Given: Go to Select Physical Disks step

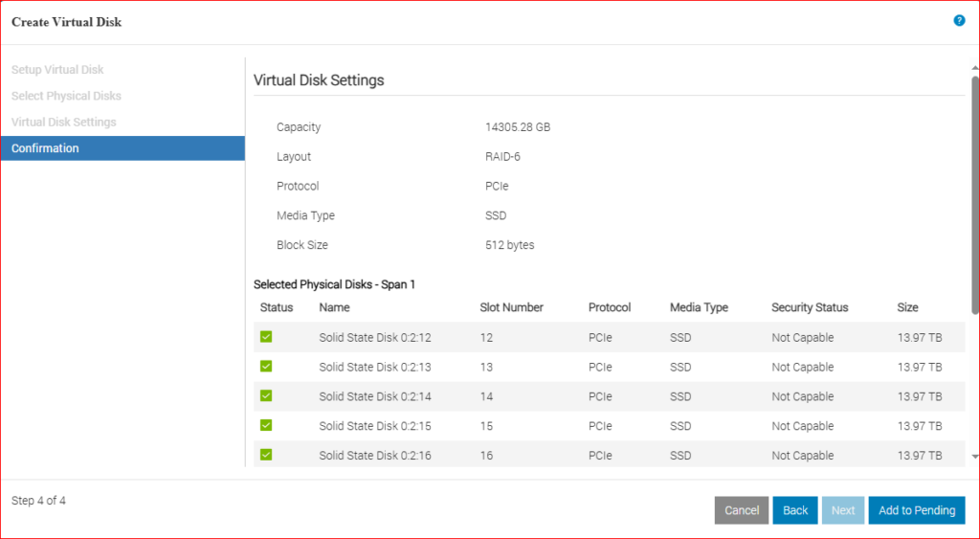Looking at the screenshot, I should pyautogui.click(x=66, y=96).
